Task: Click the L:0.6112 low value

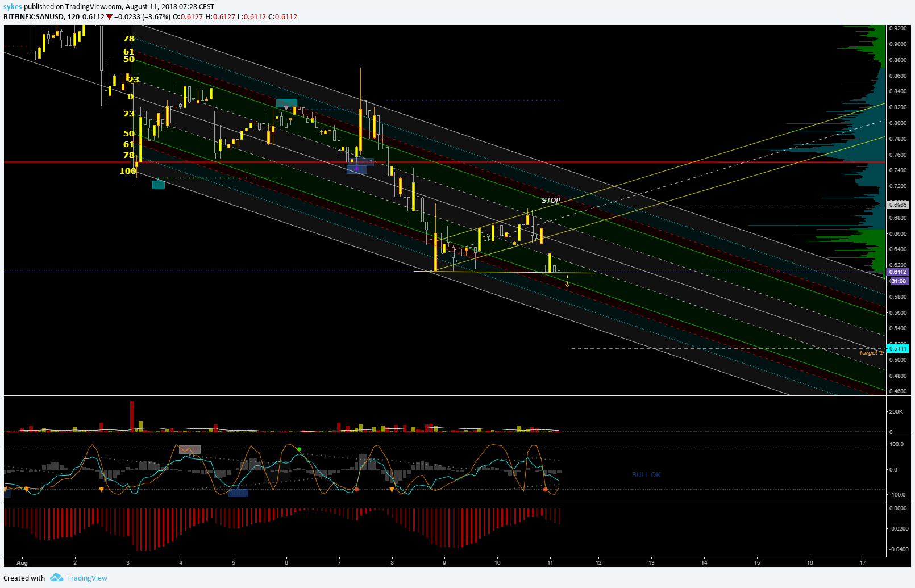Action: tap(251, 17)
